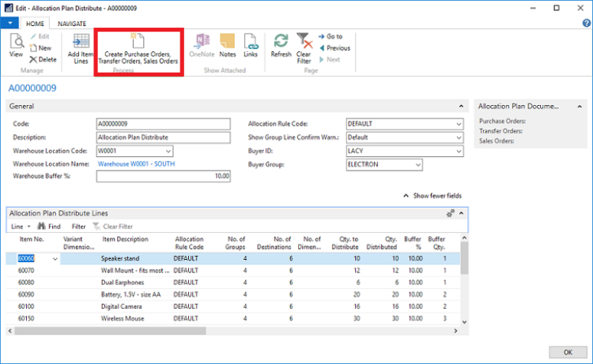Expand the Allocation Rule Code dropdown
The image size is (593, 364).
coord(458,124)
